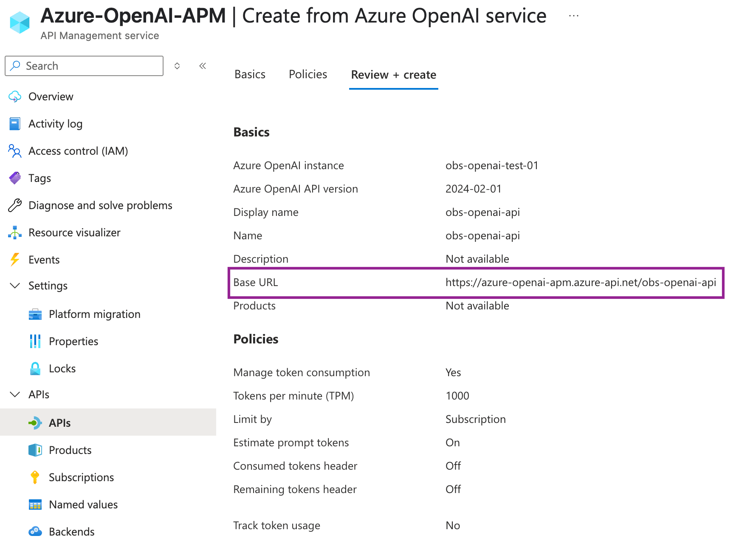Select the Resource visualizer icon
The height and width of the screenshot is (550, 756).
click(x=15, y=232)
